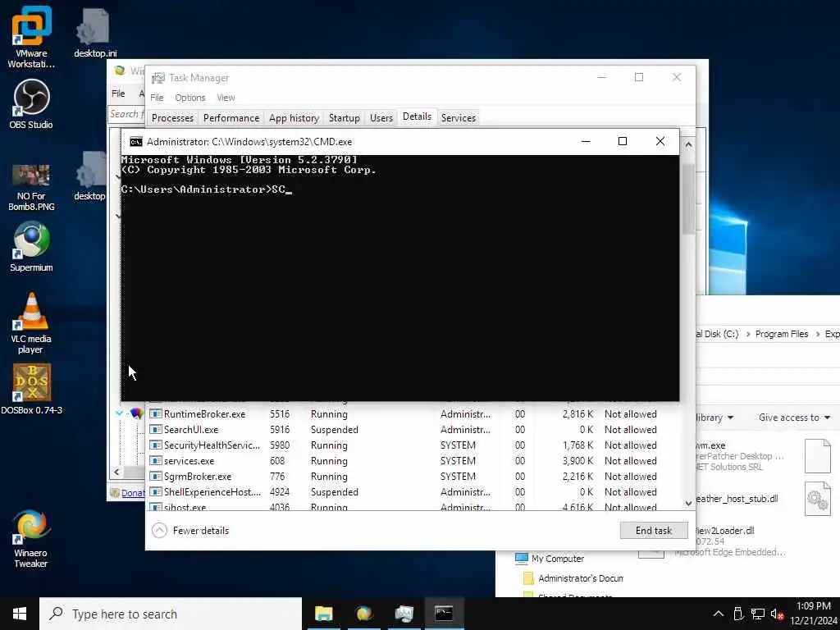840x630 pixels.
Task: Click the Task Manager title bar icon
Action: 157,78
